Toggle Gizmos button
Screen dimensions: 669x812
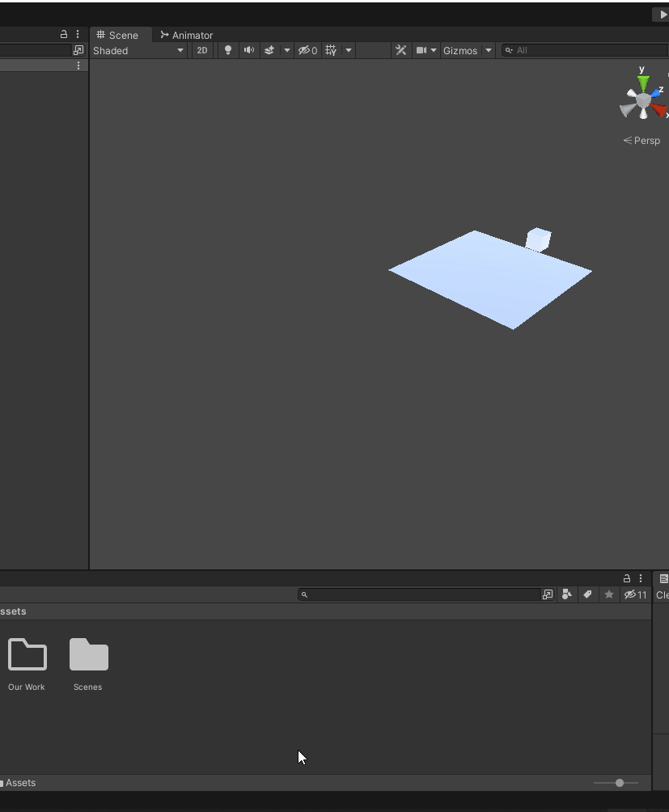[x=460, y=51]
